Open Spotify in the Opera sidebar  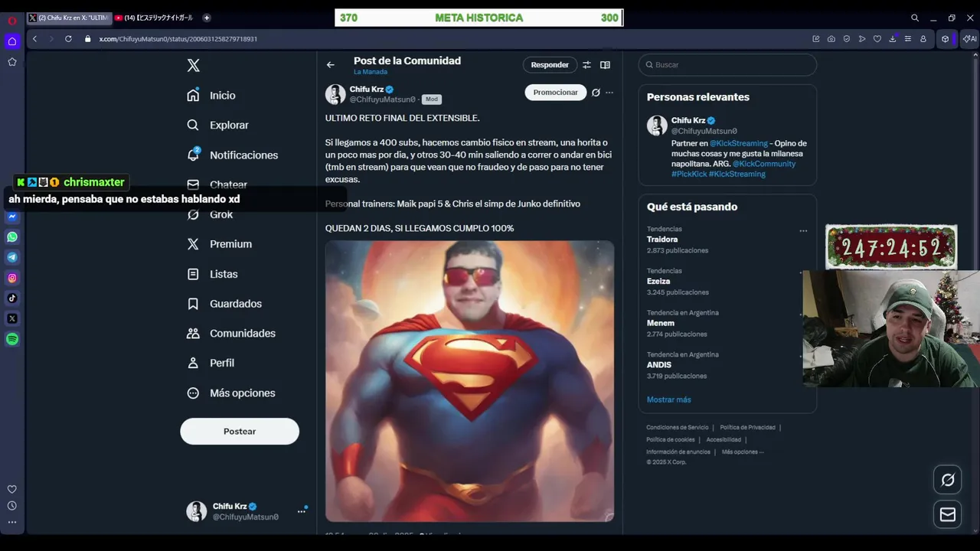pyautogui.click(x=12, y=339)
